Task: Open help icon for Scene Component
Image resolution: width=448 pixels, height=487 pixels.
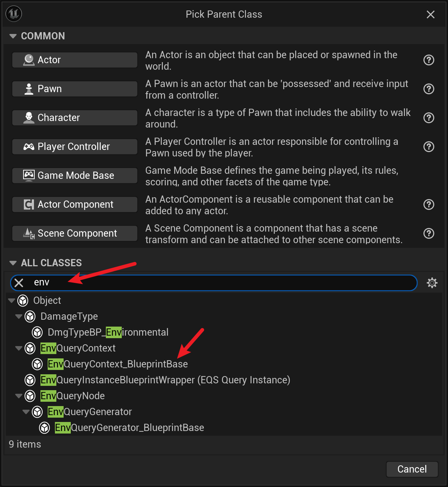Action: [x=428, y=233]
